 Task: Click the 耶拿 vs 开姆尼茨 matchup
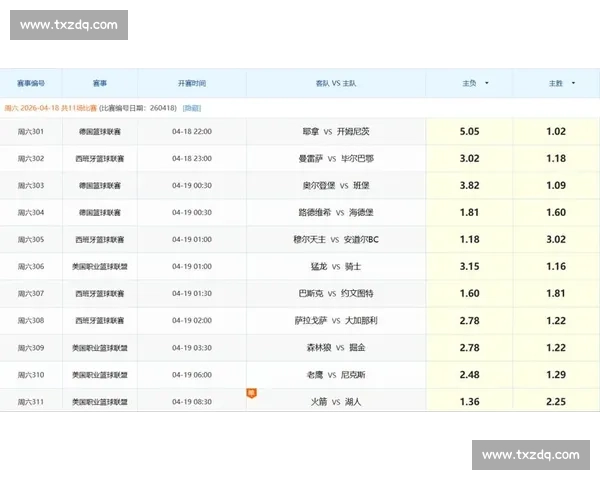click(x=336, y=131)
